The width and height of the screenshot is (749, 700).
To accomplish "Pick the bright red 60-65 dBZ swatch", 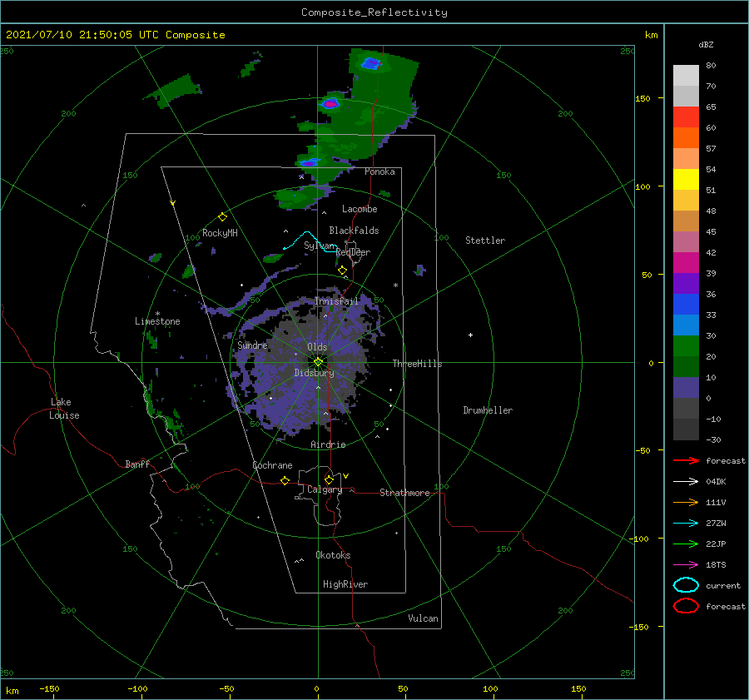I will [686, 117].
